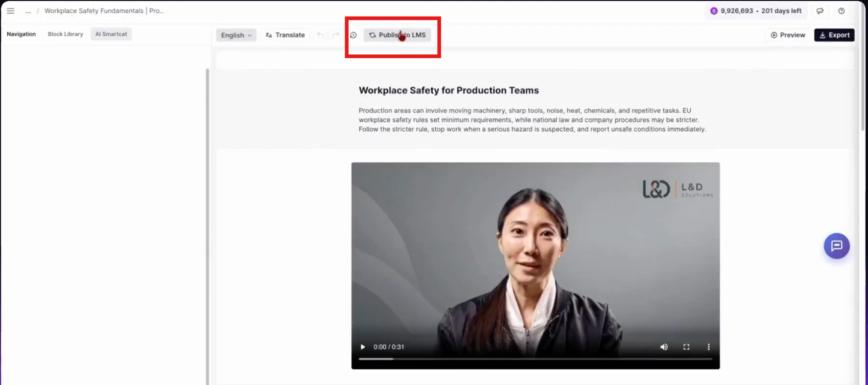Open the English language dropdown

click(x=236, y=35)
